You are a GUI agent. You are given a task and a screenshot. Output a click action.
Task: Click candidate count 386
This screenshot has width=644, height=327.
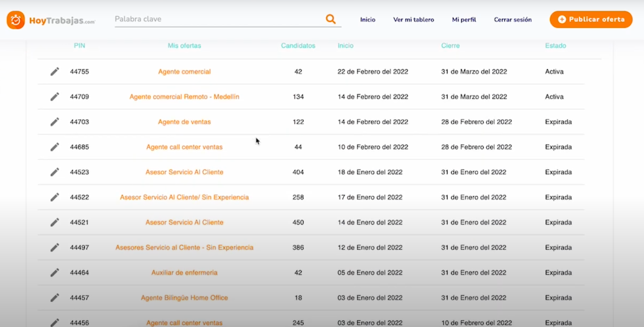click(298, 247)
